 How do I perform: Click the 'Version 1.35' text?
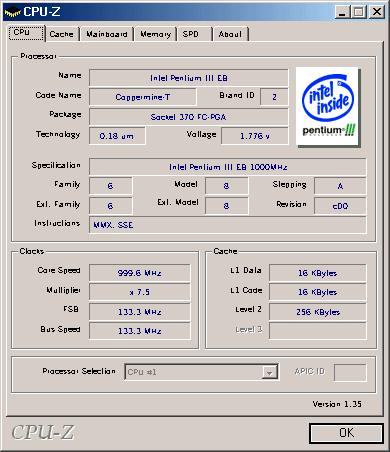pyautogui.click(x=337, y=404)
